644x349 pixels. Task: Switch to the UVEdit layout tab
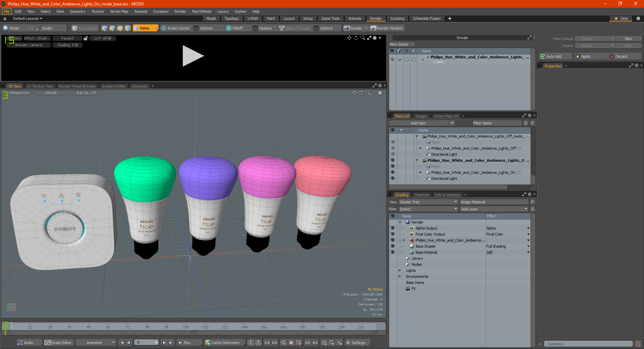(x=253, y=18)
